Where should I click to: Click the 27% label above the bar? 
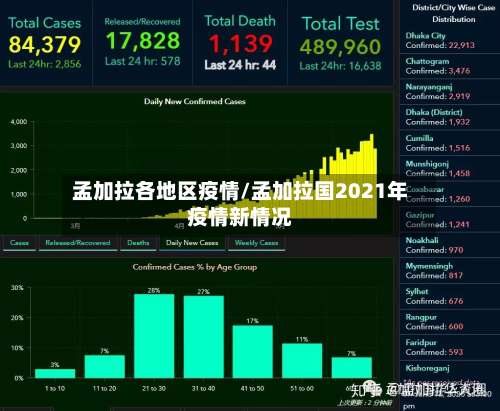coord(203,292)
